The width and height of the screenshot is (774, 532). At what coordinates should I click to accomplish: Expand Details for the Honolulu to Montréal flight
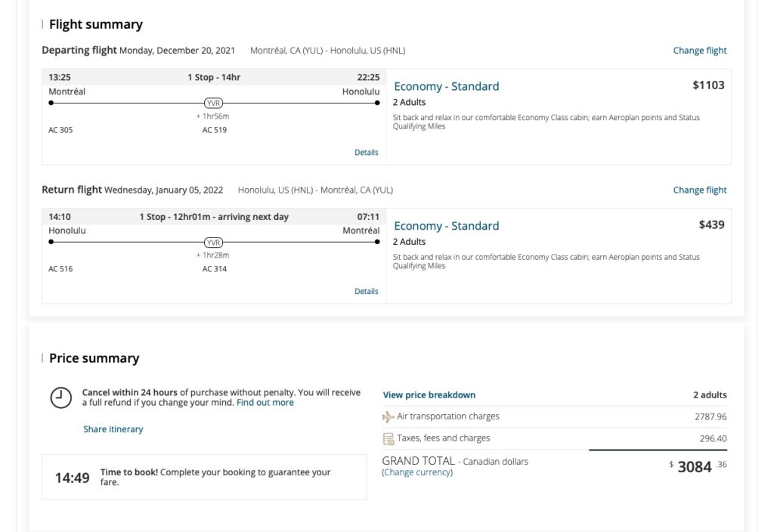coord(366,291)
